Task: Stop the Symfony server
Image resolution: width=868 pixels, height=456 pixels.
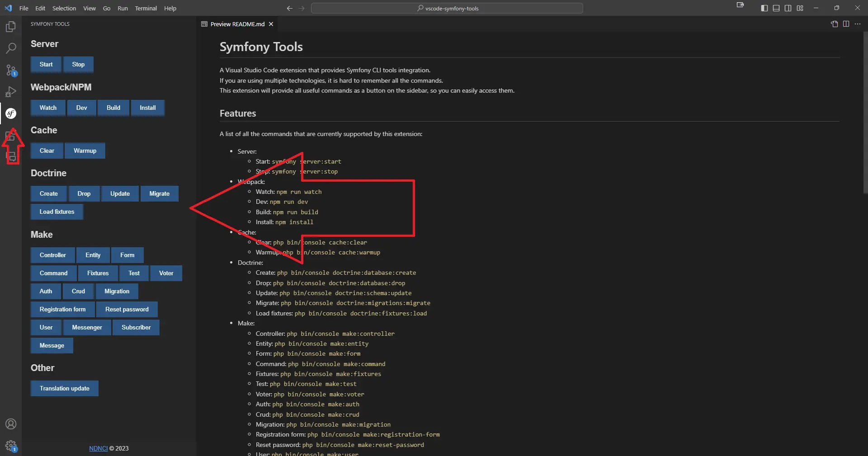Action: [x=78, y=65]
